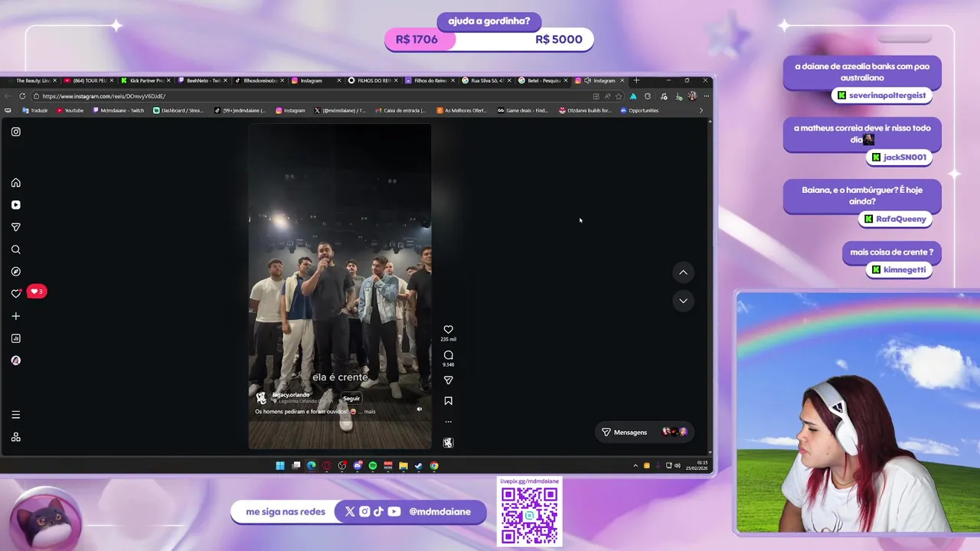Follow legacy.orlando with Seguir button
Screen dimensions: 980x551
coord(351,398)
